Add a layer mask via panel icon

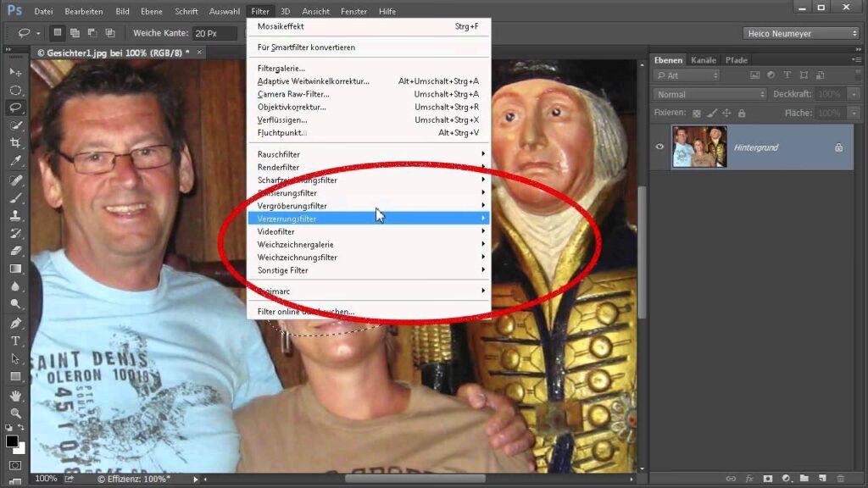point(767,479)
